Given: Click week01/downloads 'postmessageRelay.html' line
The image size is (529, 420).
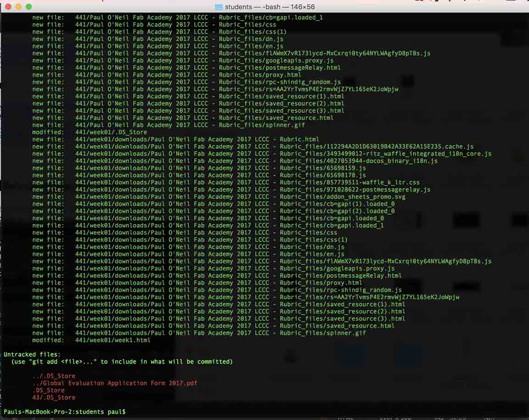Looking at the screenshot, I should (217, 275).
